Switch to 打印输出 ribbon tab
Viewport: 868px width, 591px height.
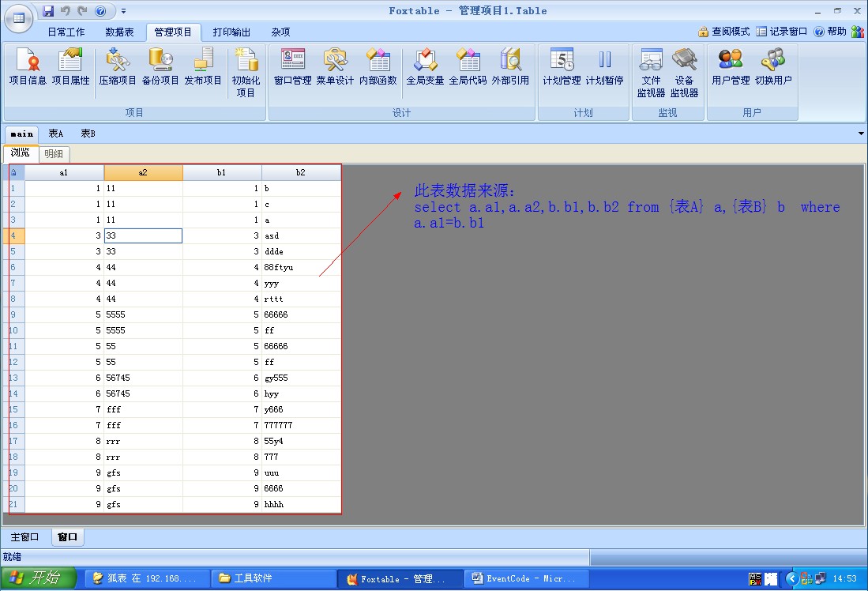231,32
